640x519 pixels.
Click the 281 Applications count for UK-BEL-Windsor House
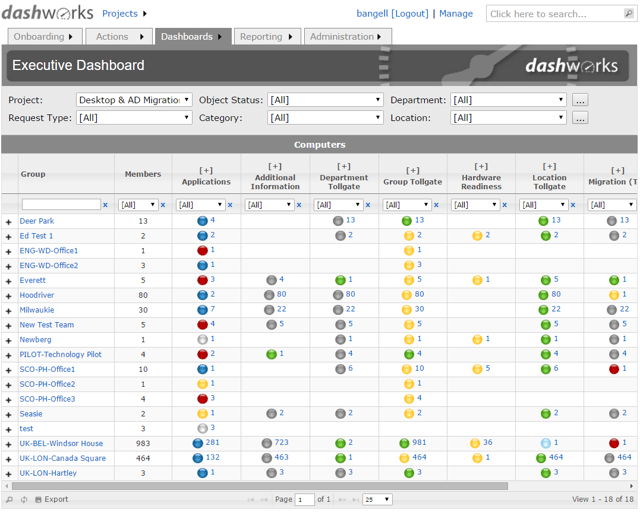213,442
